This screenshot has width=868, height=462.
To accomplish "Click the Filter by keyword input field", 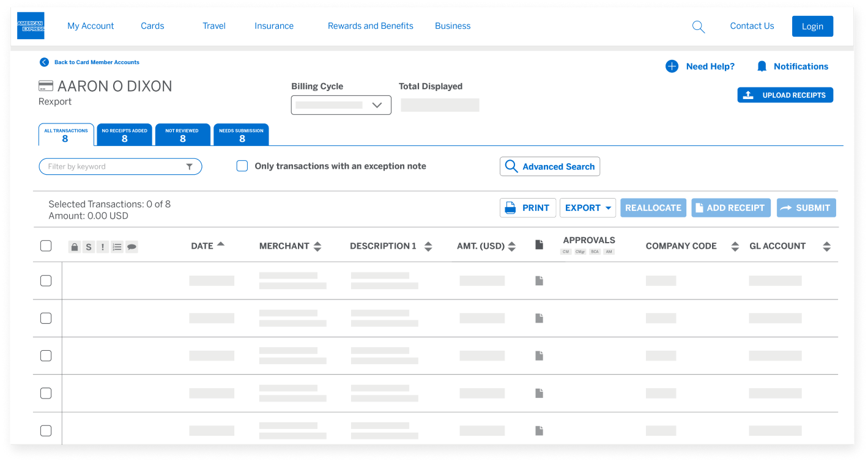I will 113,166.
